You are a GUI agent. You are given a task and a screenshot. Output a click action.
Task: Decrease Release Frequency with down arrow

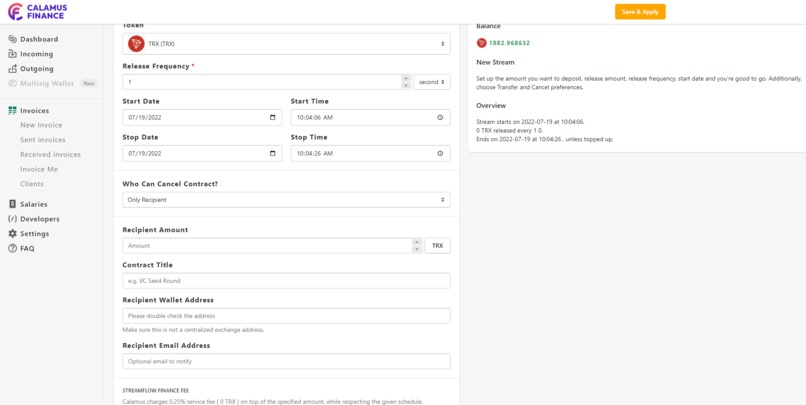pyautogui.click(x=406, y=85)
